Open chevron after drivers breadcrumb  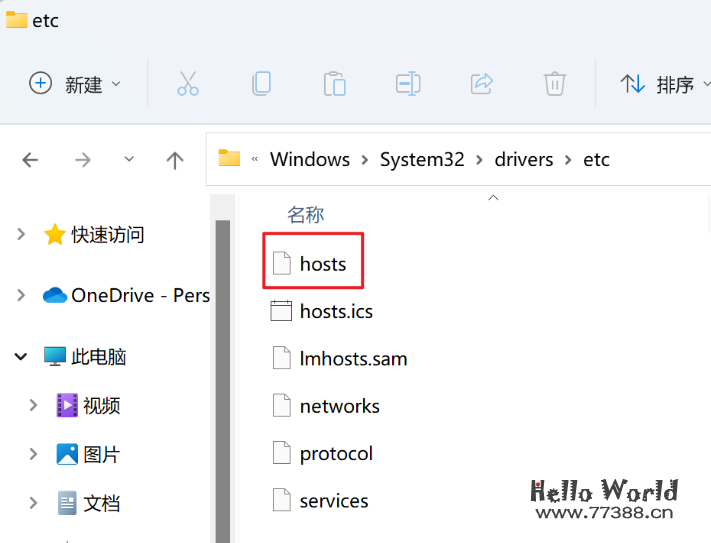tap(568, 160)
